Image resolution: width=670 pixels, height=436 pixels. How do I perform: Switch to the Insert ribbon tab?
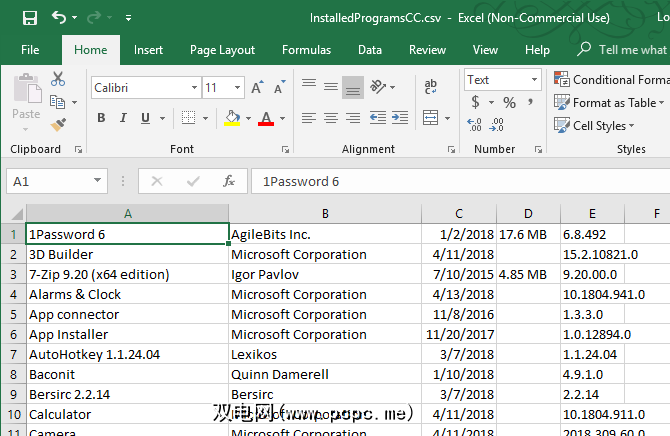(x=148, y=50)
